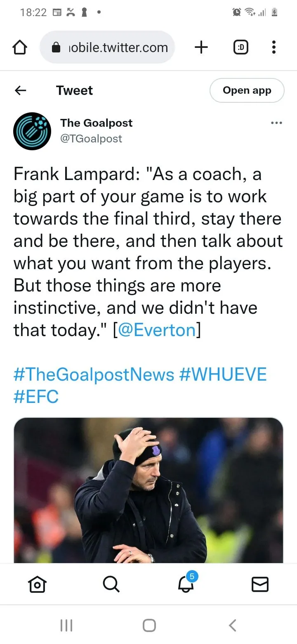
Task: Tap the #WHUEVE hashtag
Action: 223,375
